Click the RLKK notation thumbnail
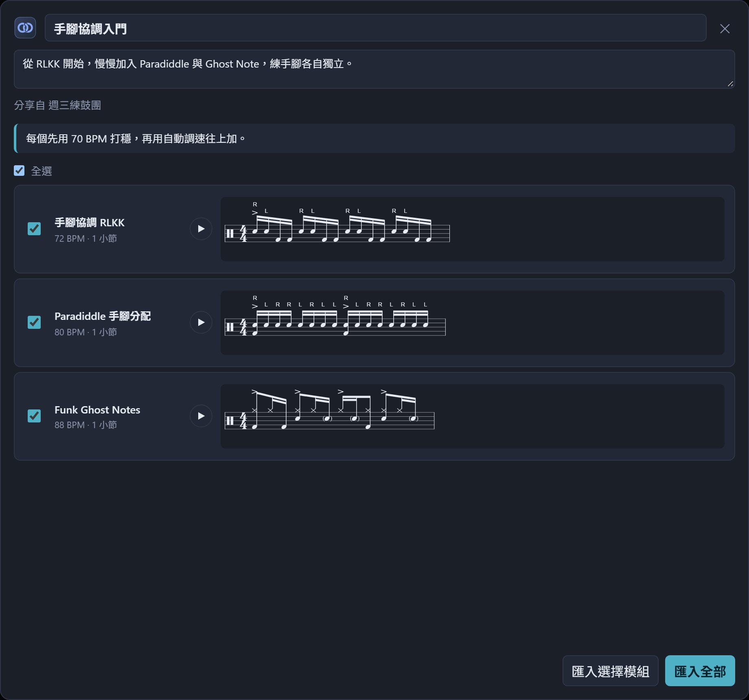This screenshot has height=700, width=749. click(472, 229)
